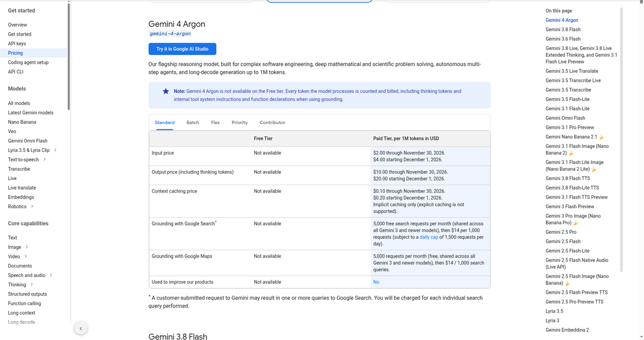Open the Embeddings sidebar page

[21, 197]
